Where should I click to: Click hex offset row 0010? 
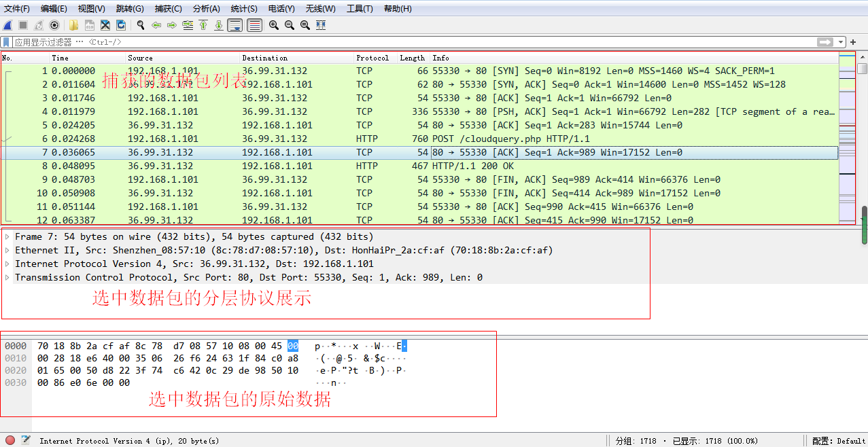[x=16, y=358]
